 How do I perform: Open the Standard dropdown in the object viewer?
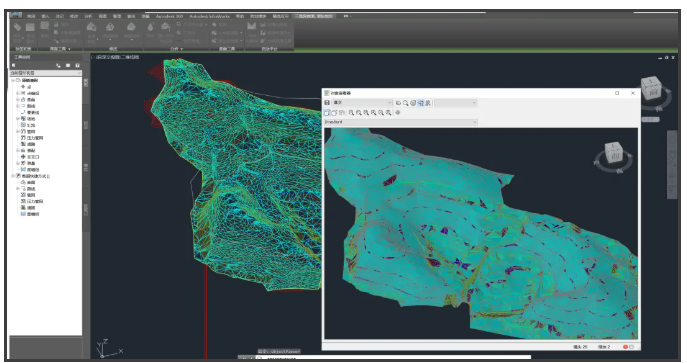click(x=400, y=122)
